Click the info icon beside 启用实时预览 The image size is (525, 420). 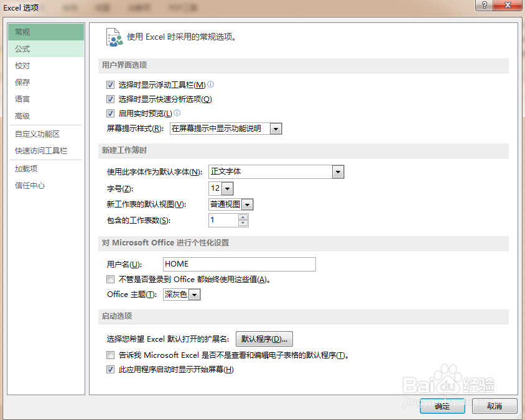[x=177, y=112]
